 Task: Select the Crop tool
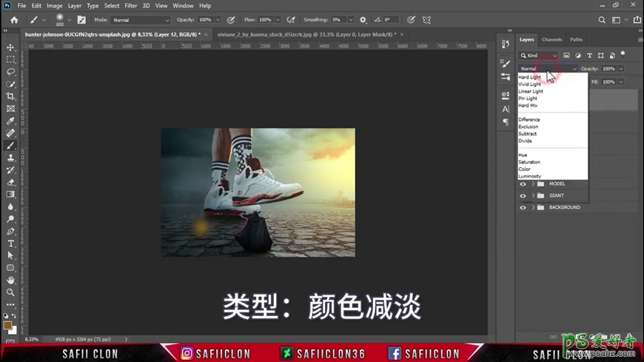click(10, 96)
